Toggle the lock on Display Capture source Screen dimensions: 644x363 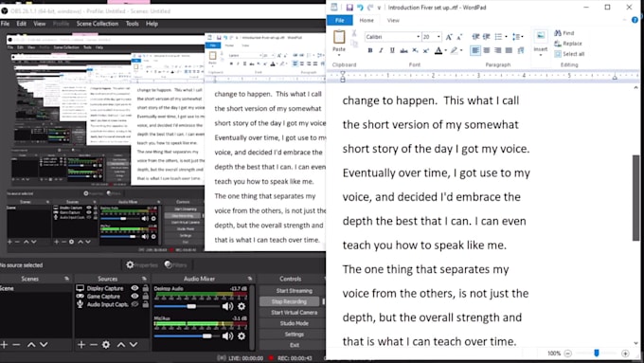146,288
